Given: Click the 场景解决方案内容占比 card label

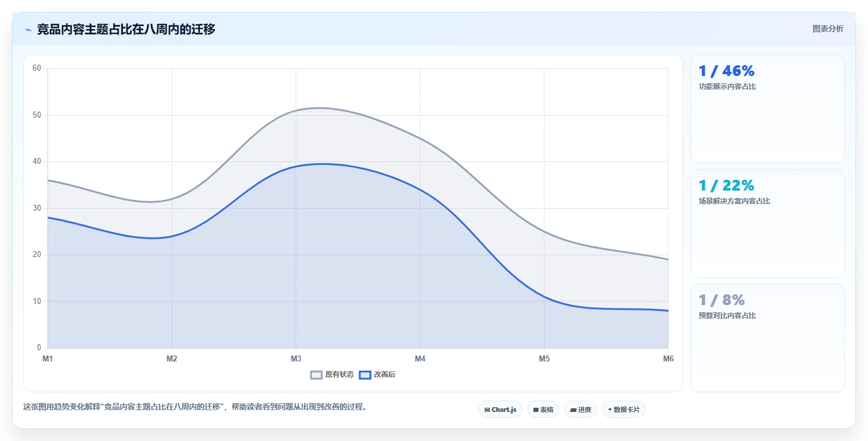Looking at the screenshot, I should (734, 201).
